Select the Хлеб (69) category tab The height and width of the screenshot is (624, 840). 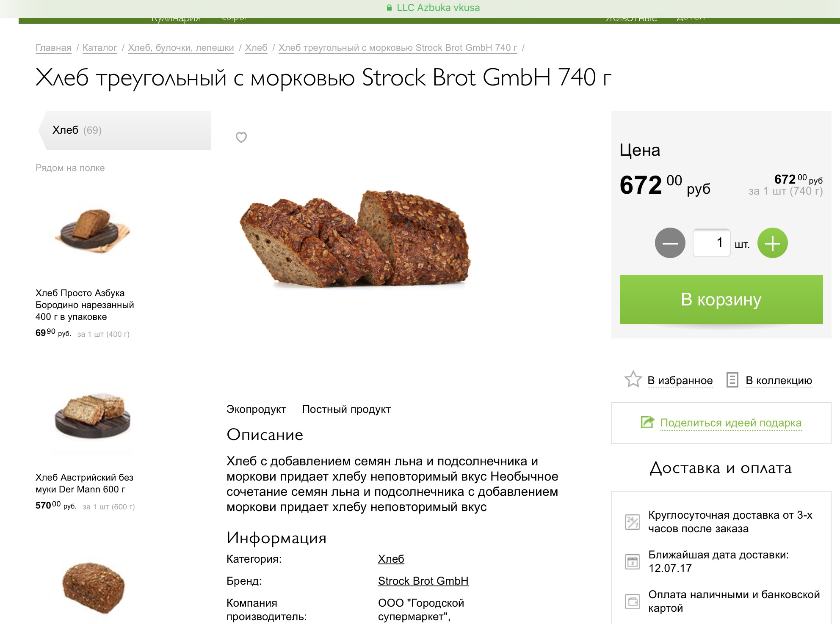(x=125, y=130)
